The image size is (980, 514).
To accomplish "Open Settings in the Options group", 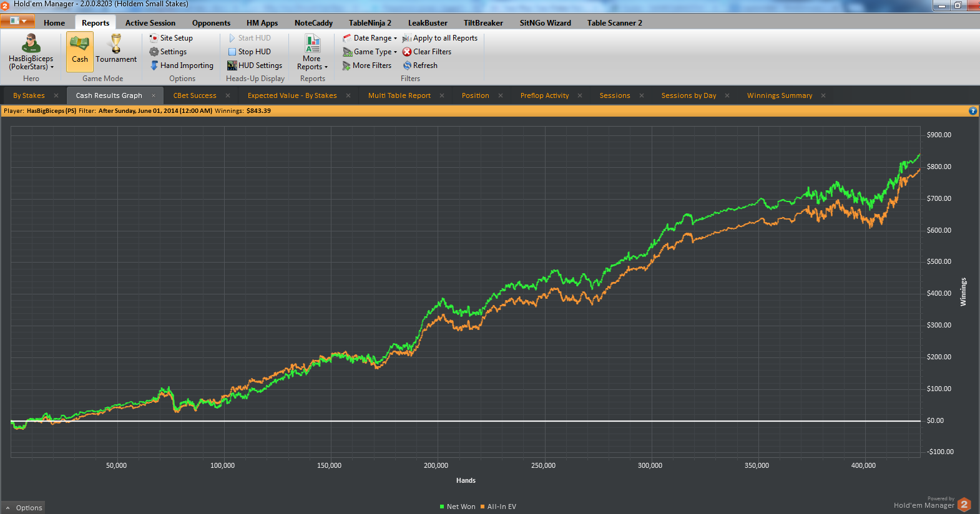I will (x=168, y=52).
